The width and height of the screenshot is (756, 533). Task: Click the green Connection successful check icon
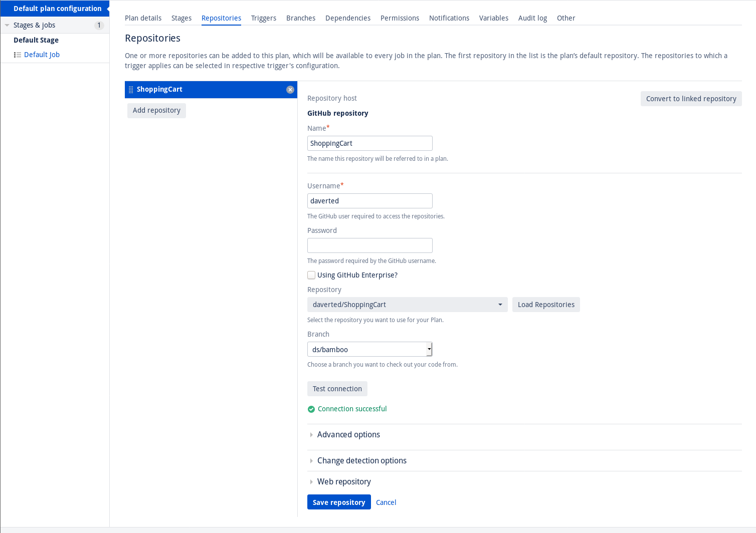click(x=311, y=409)
